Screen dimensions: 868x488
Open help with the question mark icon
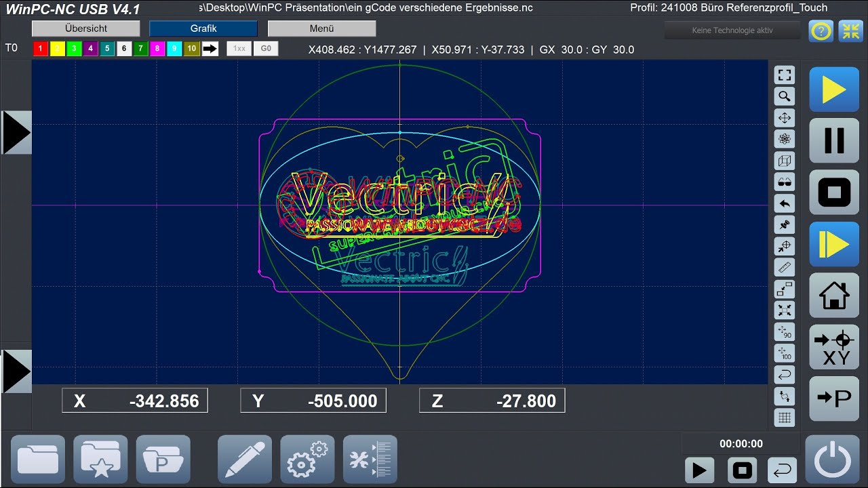click(x=821, y=31)
